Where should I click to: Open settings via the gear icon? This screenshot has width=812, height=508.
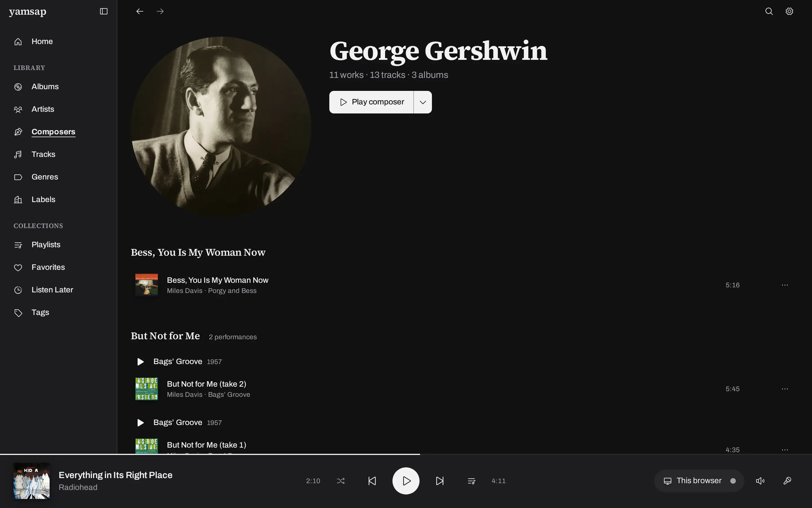(x=789, y=11)
